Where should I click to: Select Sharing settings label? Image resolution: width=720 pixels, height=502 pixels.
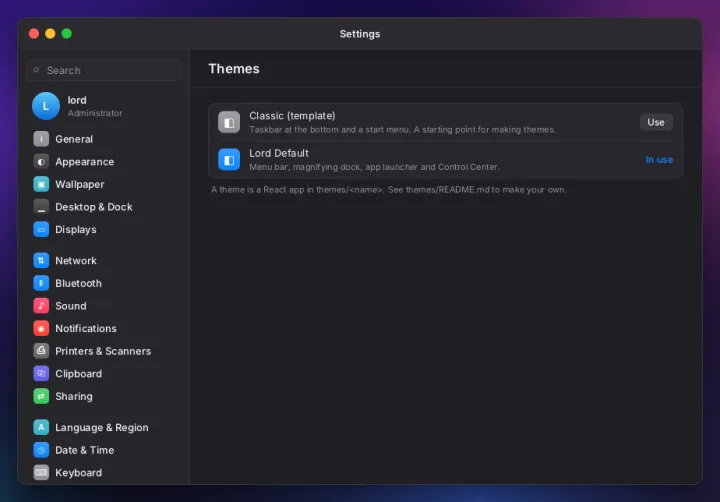click(x=74, y=396)
